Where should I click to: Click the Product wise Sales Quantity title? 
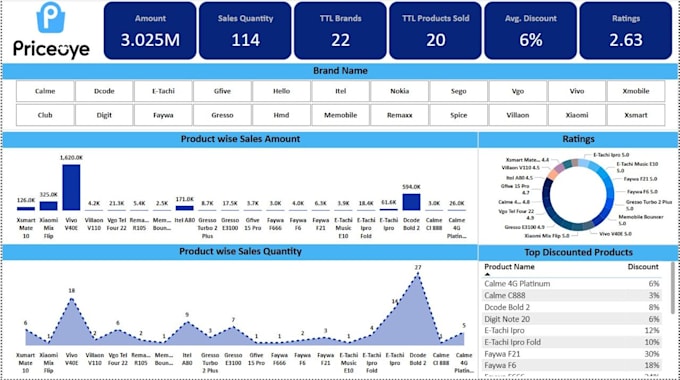[240, 252]
